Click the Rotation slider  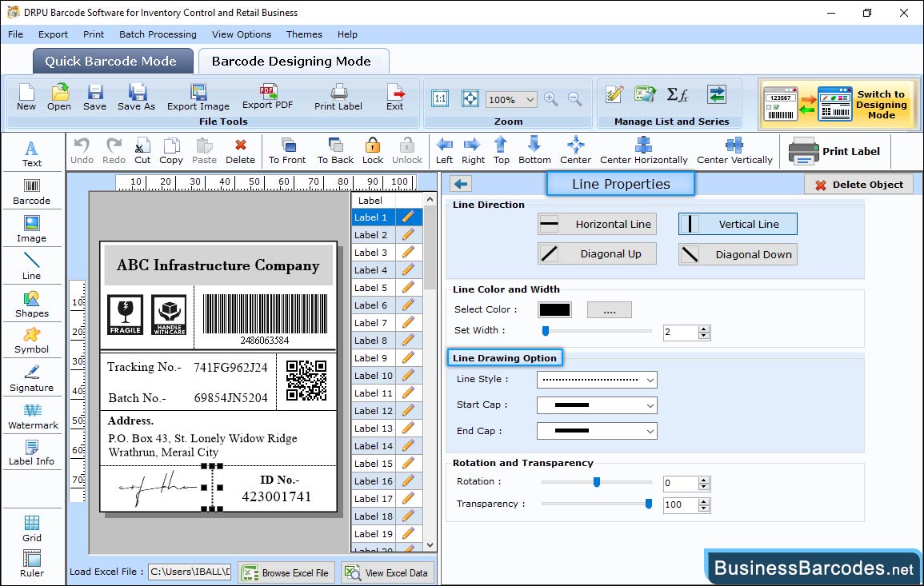[596, 482]
